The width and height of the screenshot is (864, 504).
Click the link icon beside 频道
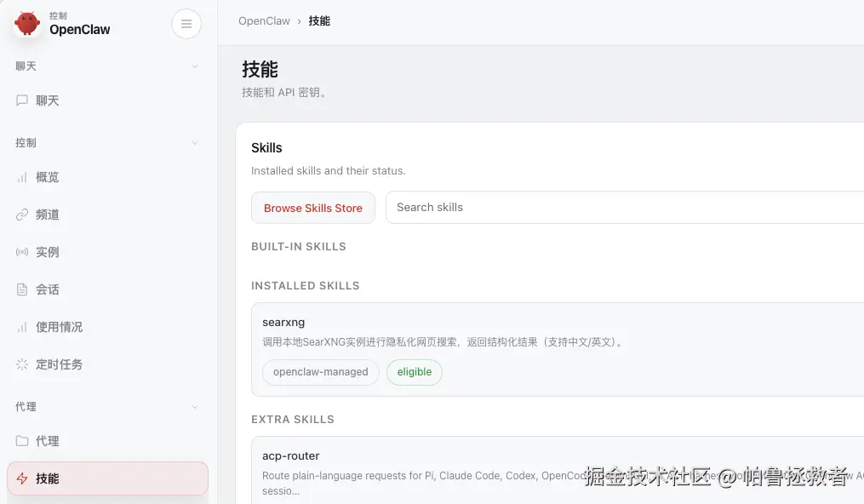pyautogui.click(x=22, y=215)
